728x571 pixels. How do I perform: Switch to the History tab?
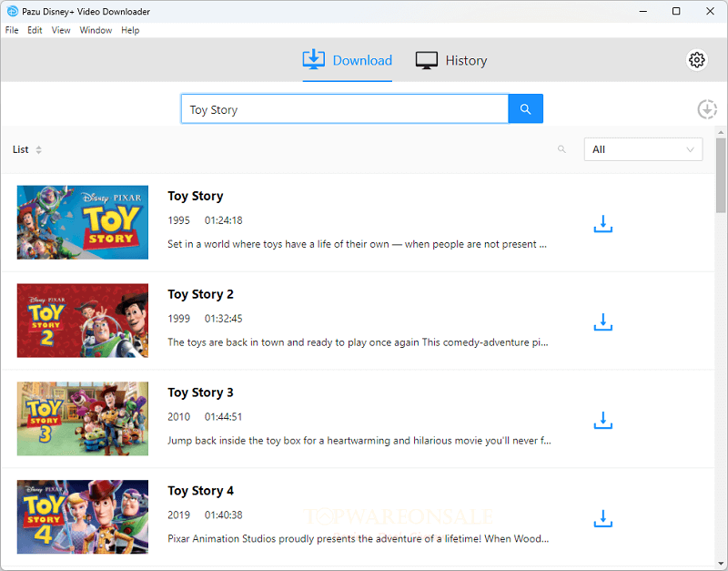click(451, 60)
